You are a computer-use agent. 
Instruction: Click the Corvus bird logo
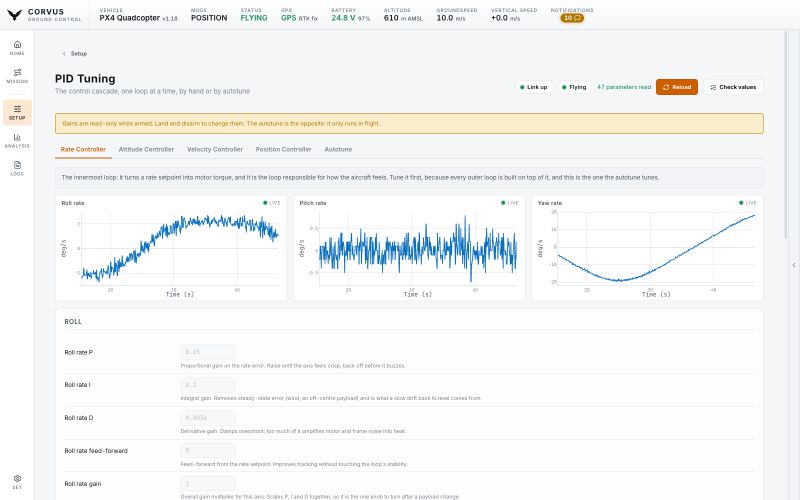tap(15, 15)
